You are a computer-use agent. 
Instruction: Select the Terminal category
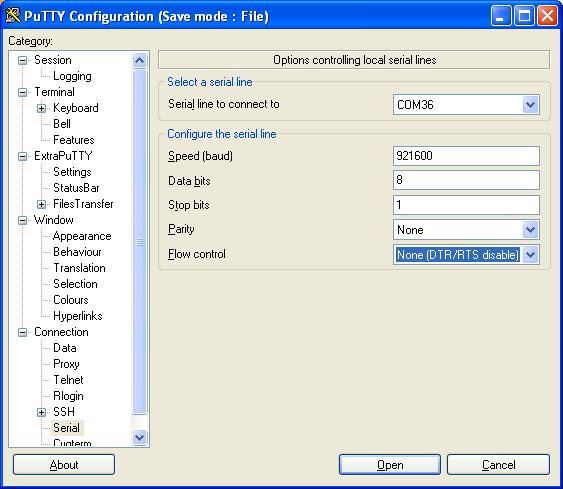click(x=54, y=92)
